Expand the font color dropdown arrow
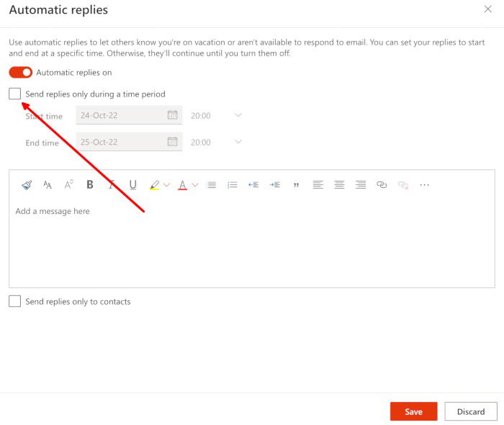Image resolution: width=504 pixels, height=425 pixels. [x=195, y=185]
